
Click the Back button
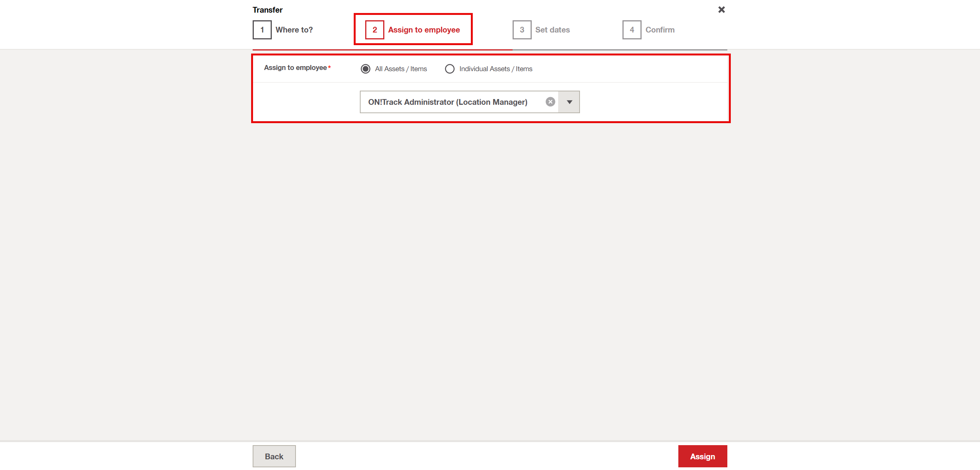point(274,456)
